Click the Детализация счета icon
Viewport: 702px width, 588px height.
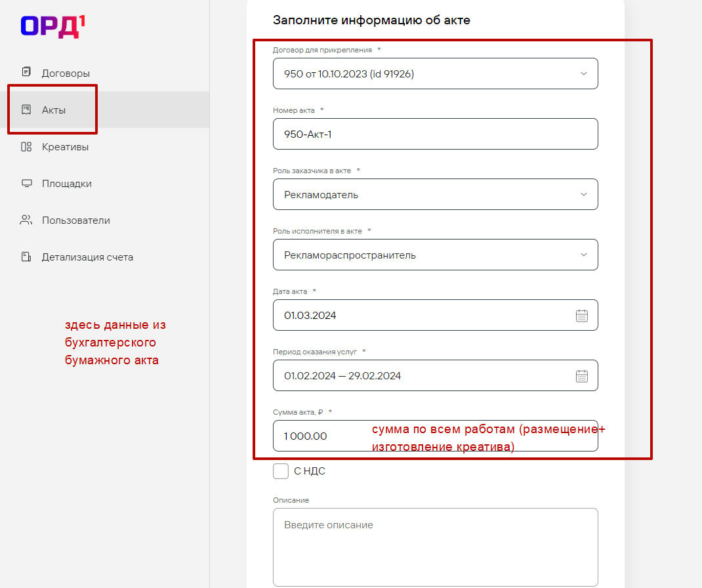tap(26, 257)
